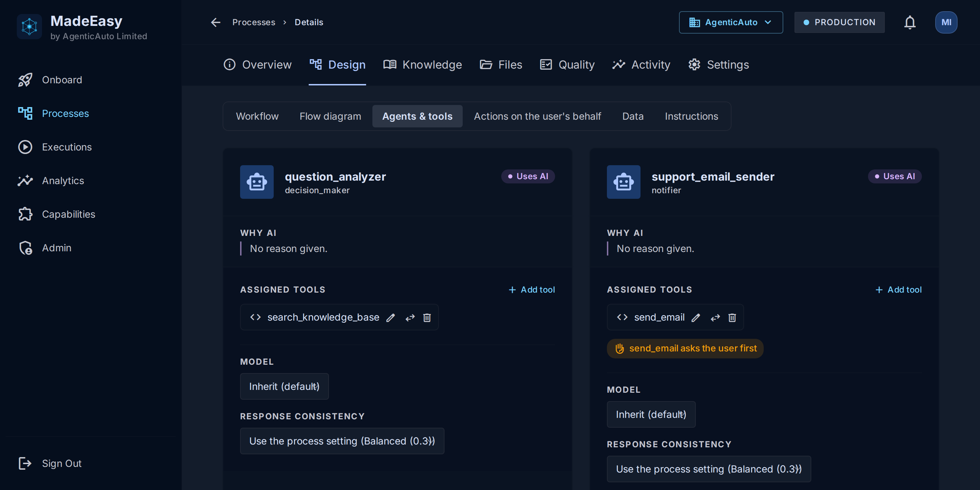980x490 pixels.
Task: Open Actions on the user's behalf tab
Action: (x=537, y=116)
